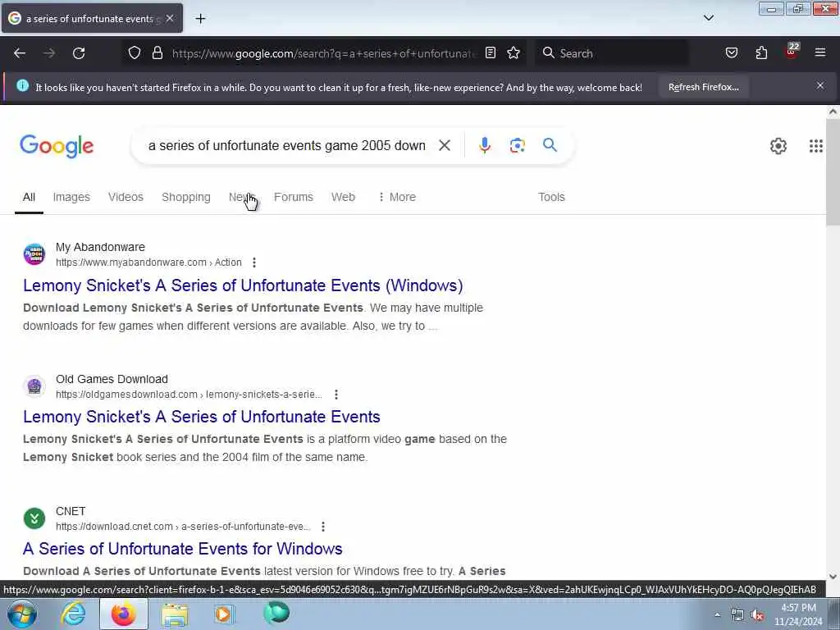This screenshot has height=630, width=840.
Task: Open a new tab with the plus icon
Action: 200,19
